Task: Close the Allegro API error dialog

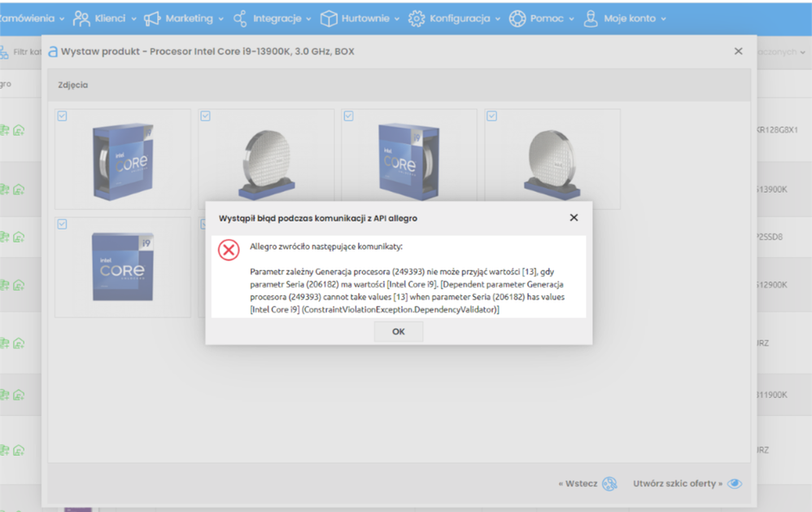Action: [x=574, y=217]
